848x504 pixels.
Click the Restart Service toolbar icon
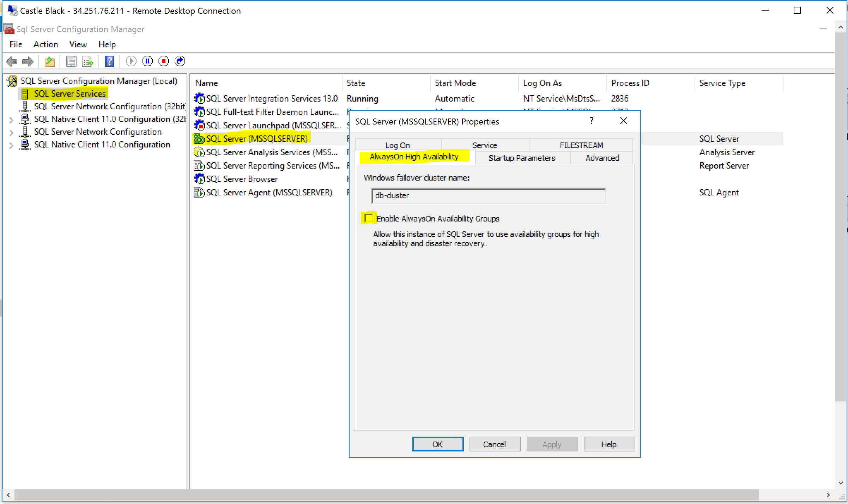[x=180, y=61]
